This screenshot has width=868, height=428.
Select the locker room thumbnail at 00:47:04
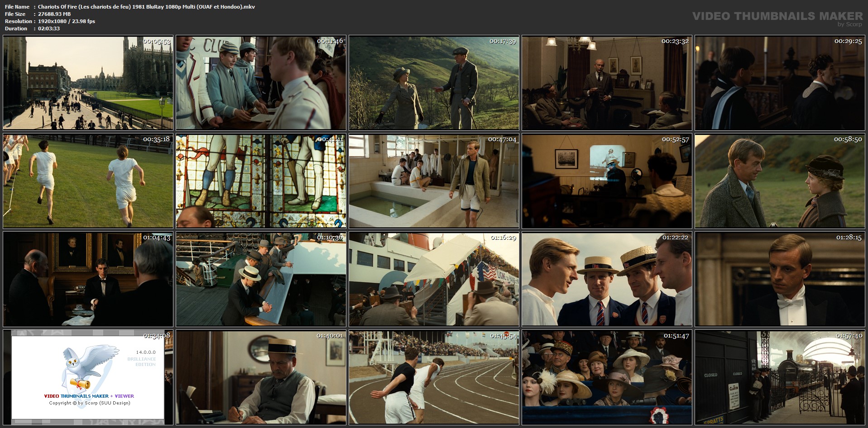tap(434, 181)
